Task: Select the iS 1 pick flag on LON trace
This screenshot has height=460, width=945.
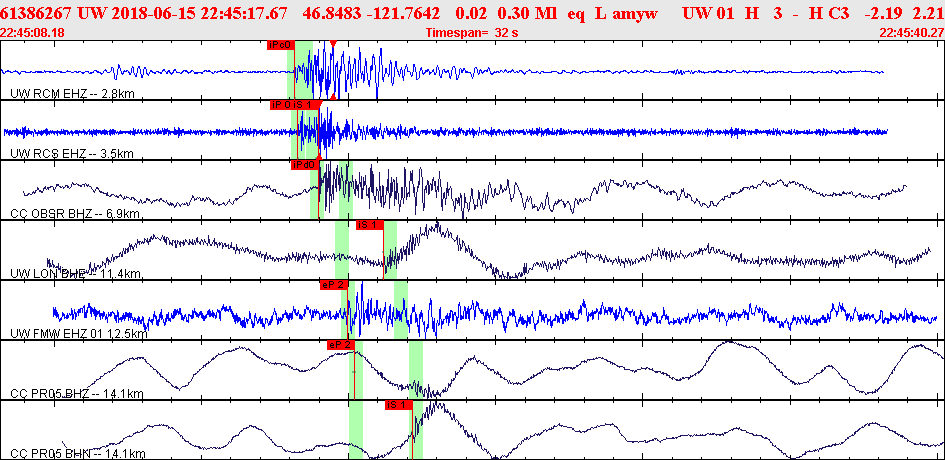Action: (x=369, y=225)
